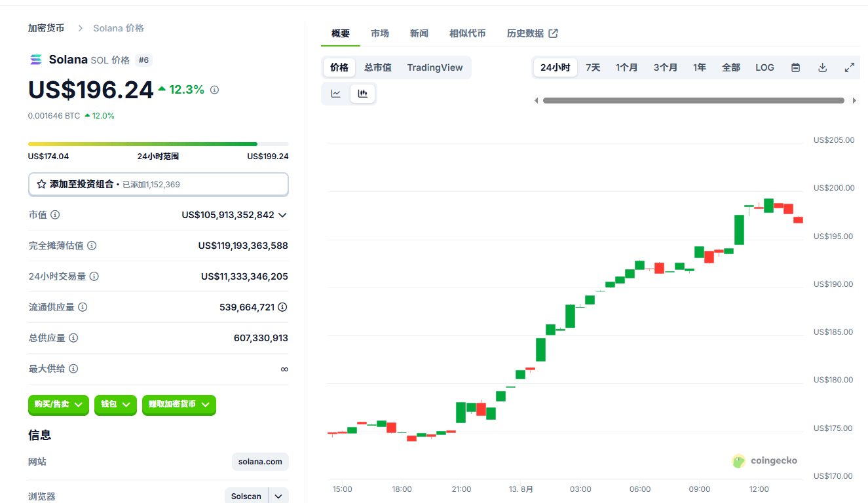
Task: Go to 加密货币 breadcrumb link
Action: [x=46, y=28]
